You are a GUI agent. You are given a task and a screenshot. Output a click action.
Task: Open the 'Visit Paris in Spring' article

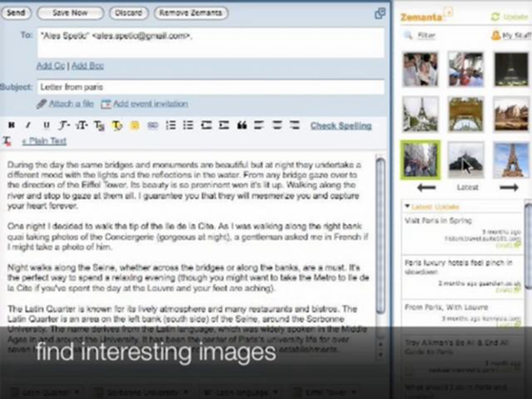[438, 221]
